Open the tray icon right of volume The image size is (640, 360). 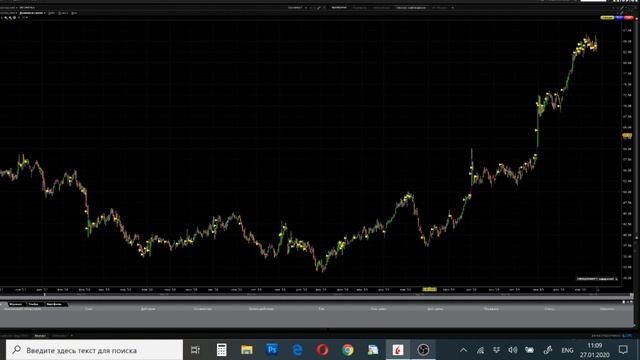(529, 350)
